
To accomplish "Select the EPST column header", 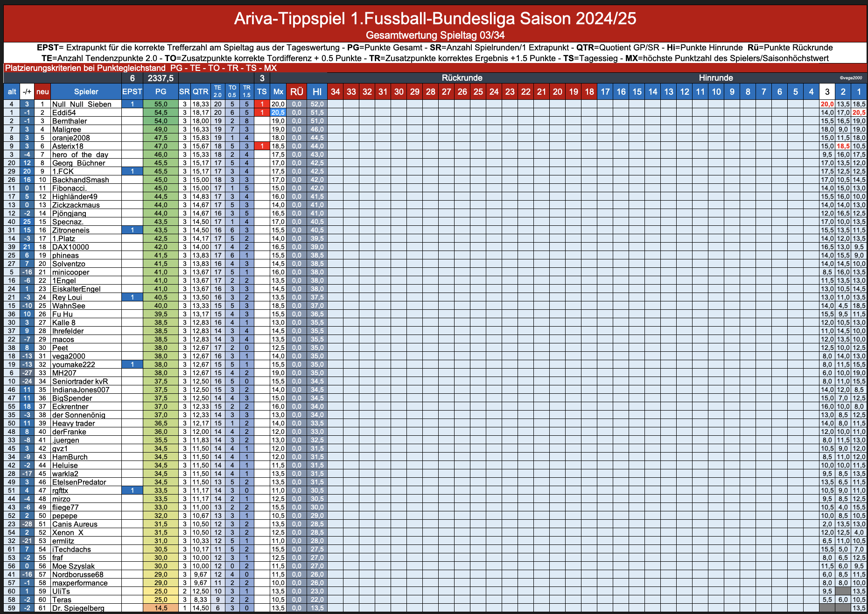I will click(132, 91).
